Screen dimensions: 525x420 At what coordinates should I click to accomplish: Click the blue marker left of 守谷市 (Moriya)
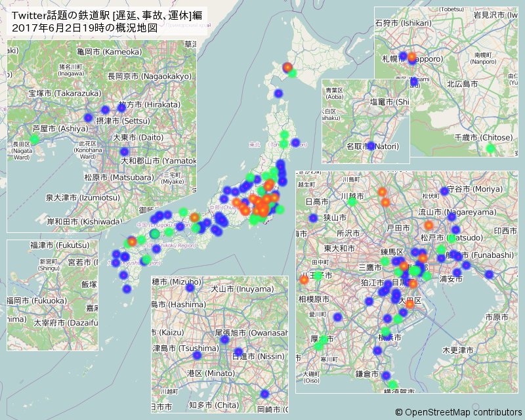444,191
